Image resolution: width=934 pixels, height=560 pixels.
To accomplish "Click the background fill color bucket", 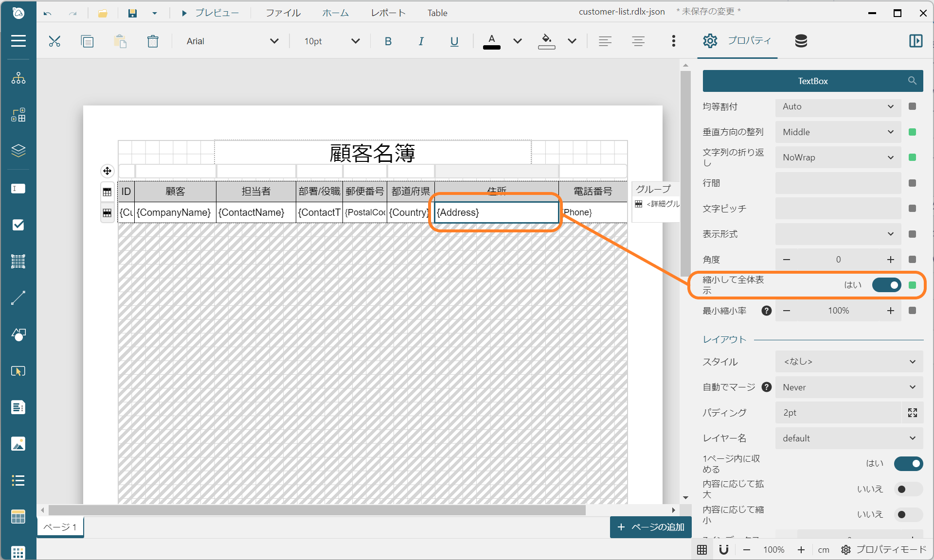I will [546, 41].
